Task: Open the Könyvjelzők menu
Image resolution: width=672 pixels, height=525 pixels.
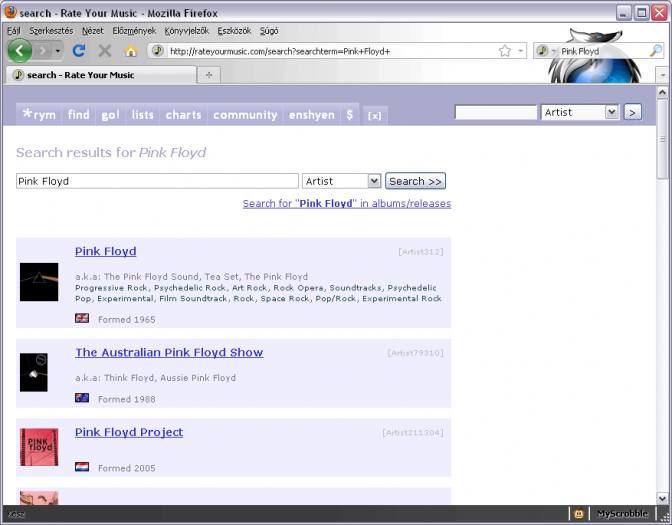Action: pos(186,31)
